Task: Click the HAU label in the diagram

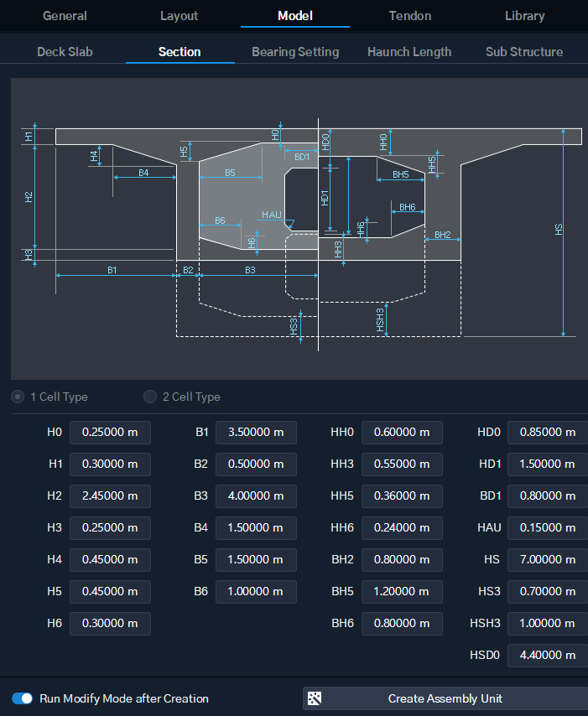Action: [272, 215]
